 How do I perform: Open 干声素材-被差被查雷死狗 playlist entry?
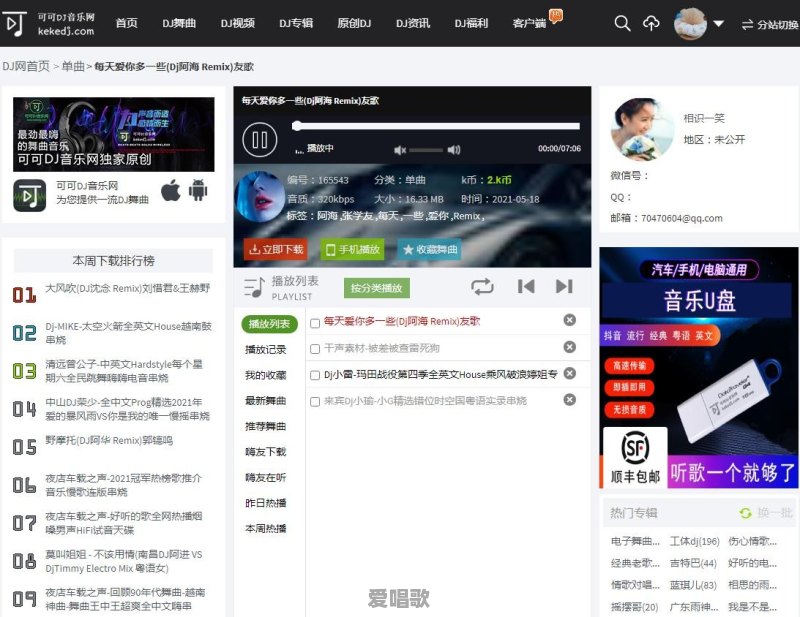point(382,349)
